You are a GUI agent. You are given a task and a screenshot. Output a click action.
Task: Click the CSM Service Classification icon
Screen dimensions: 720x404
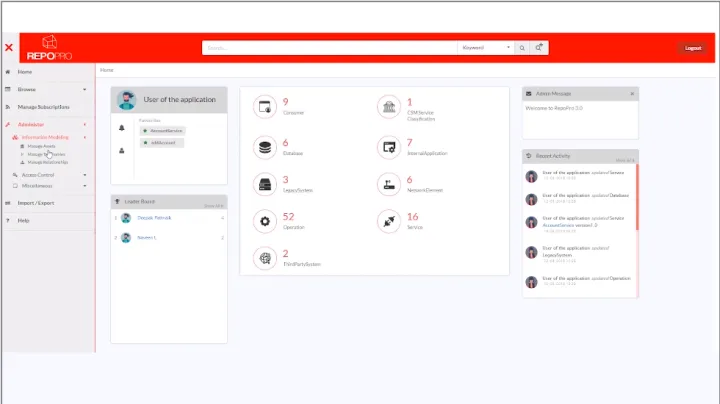pos(389,106)
